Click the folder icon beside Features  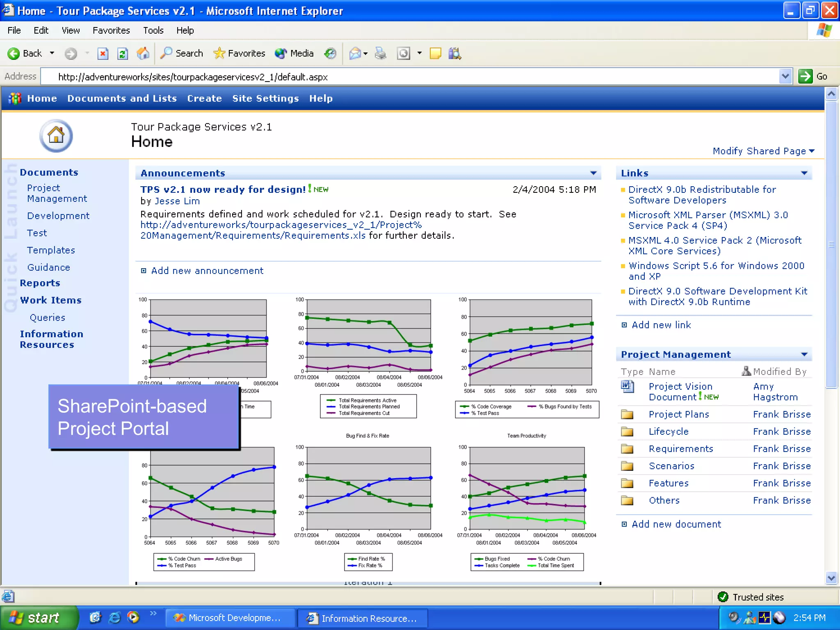pyautogui.click(x=627, y=483)
